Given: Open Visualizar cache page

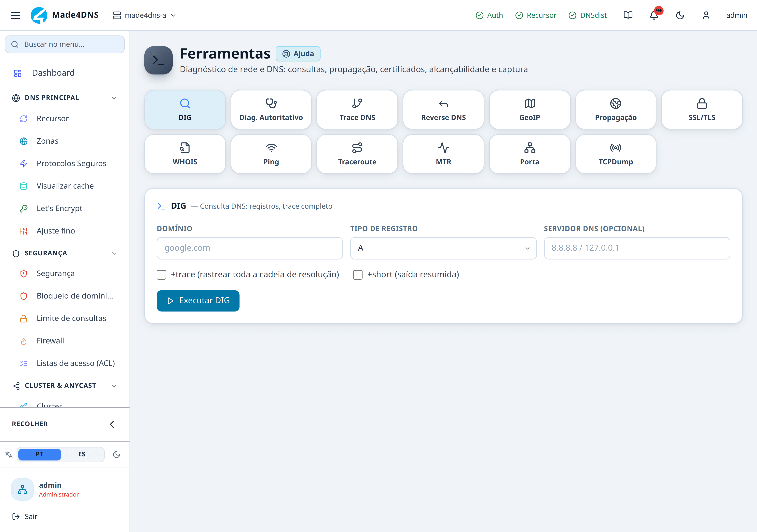Looking at the screenshot, I should pyautogui.click(x=65, y=186).
